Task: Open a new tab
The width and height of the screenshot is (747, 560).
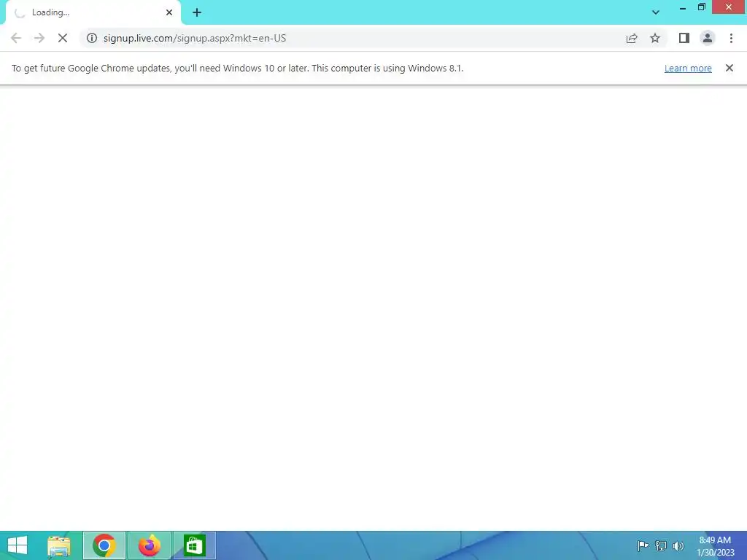Action: point(197,12)
